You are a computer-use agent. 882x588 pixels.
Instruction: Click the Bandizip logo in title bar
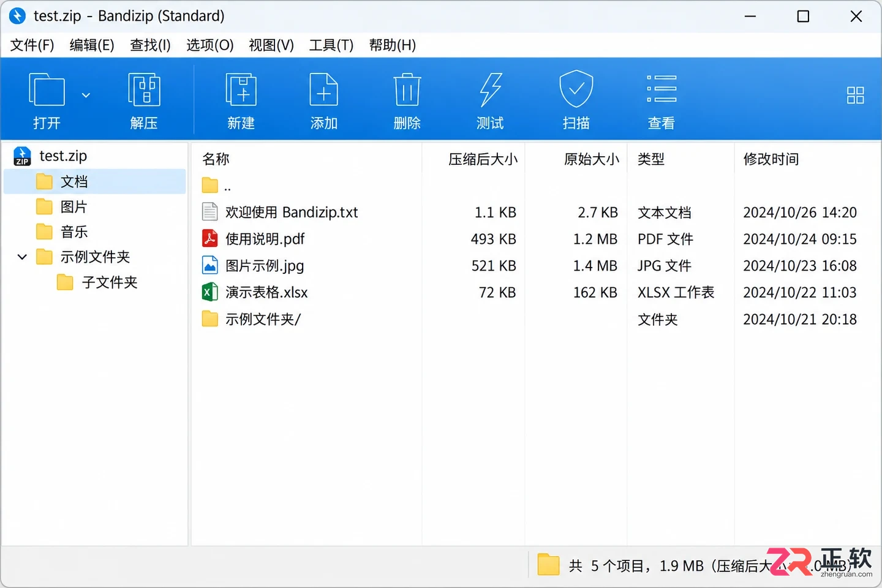tap(18, 16)
